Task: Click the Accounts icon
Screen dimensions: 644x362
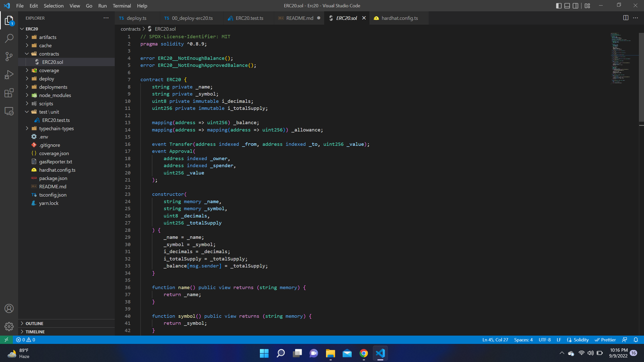Action: coord(9,308)
